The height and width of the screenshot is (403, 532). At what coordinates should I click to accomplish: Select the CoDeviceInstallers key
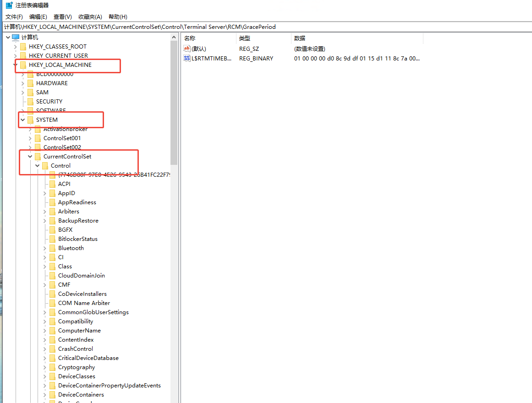coord(82,294)
